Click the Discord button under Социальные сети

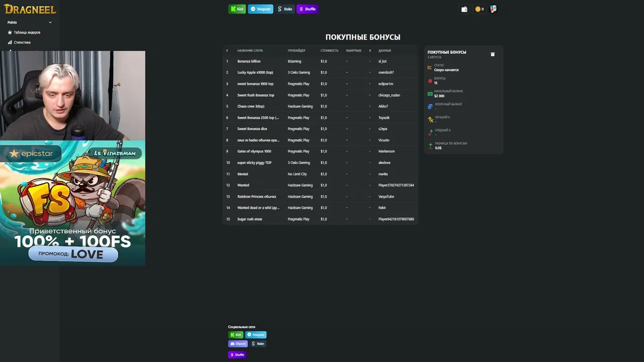238,344
